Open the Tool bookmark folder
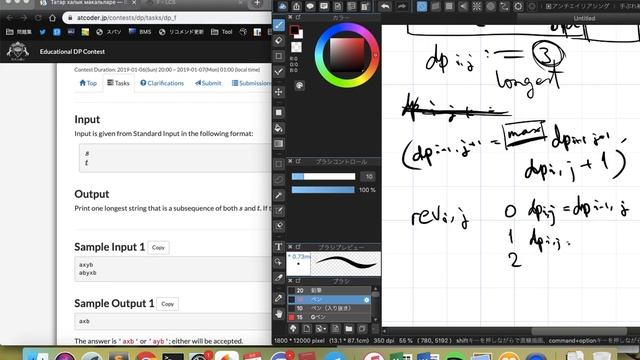Image resolution: width=640 pixels, height=360 pixels. tap(221, 32)
